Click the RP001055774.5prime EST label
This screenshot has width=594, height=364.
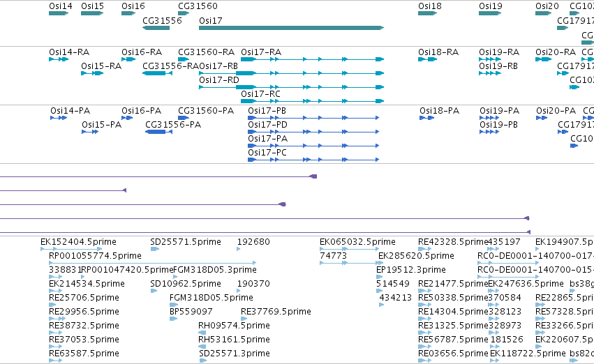click(x=95, y=256)
